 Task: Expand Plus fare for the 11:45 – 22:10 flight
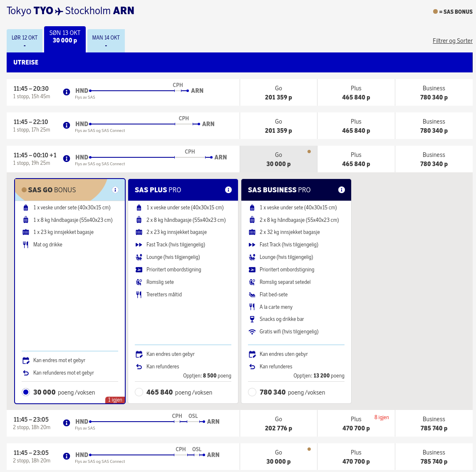click(356, 126)
